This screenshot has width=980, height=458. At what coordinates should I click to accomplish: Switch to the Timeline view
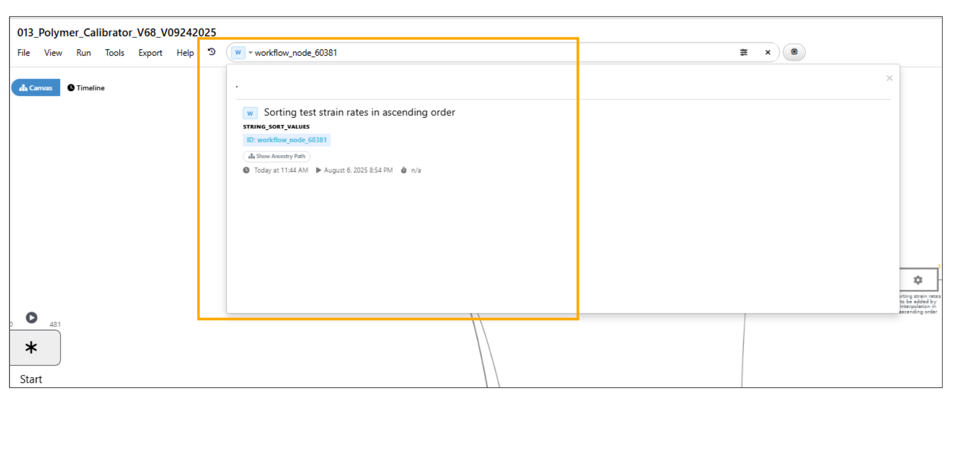click(86, 88)
